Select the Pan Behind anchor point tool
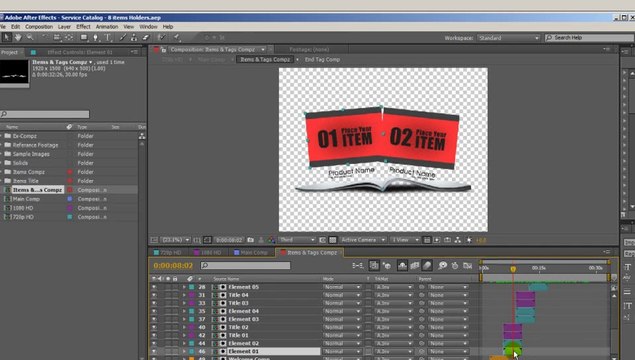Screen dimensions: 635x360 69,37
